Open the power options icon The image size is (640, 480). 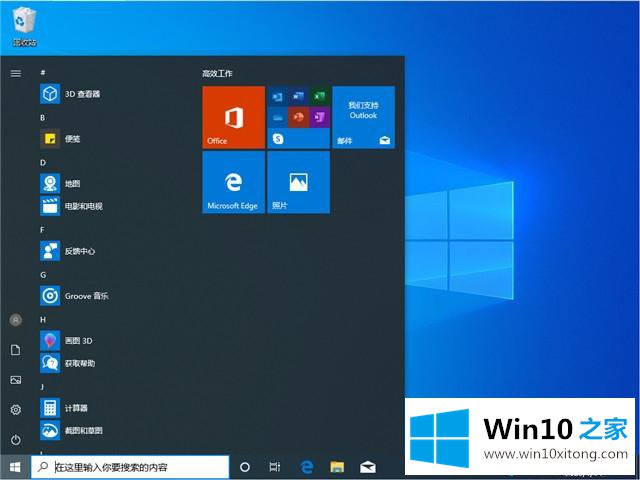[x=16, y=440]
